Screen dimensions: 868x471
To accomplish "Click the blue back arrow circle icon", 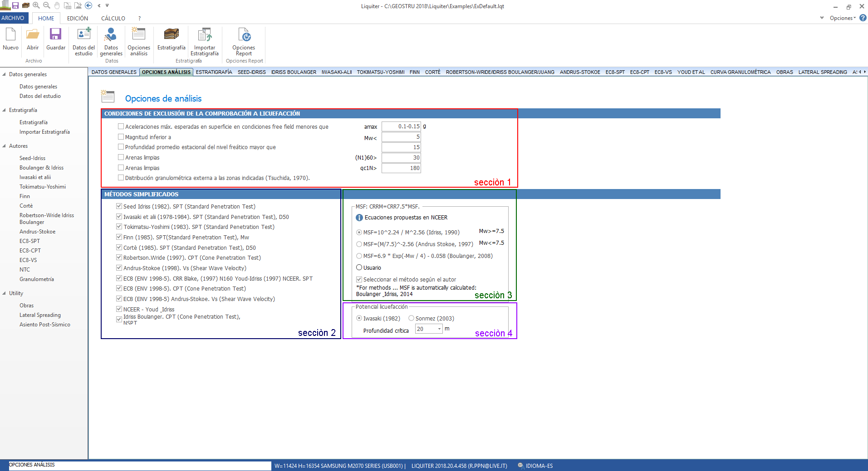I will tap(88, 5).
